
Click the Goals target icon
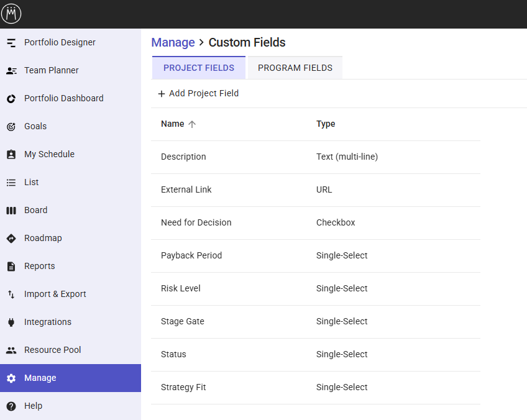11,127
